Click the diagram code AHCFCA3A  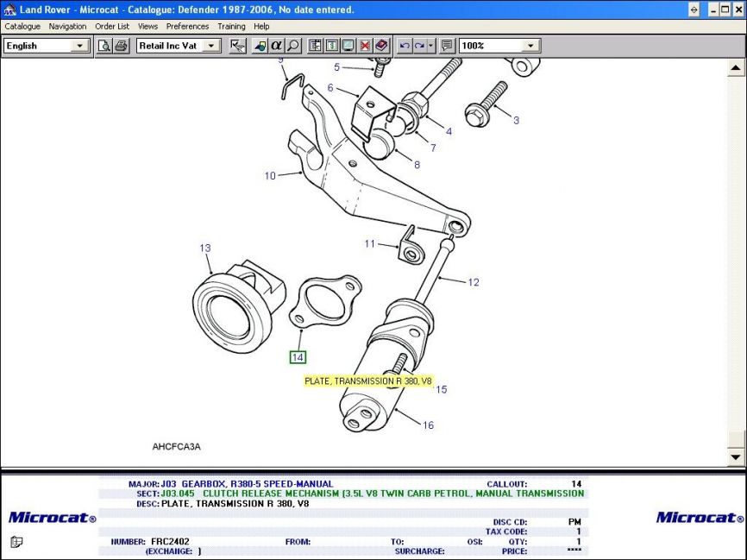[176, 447]
